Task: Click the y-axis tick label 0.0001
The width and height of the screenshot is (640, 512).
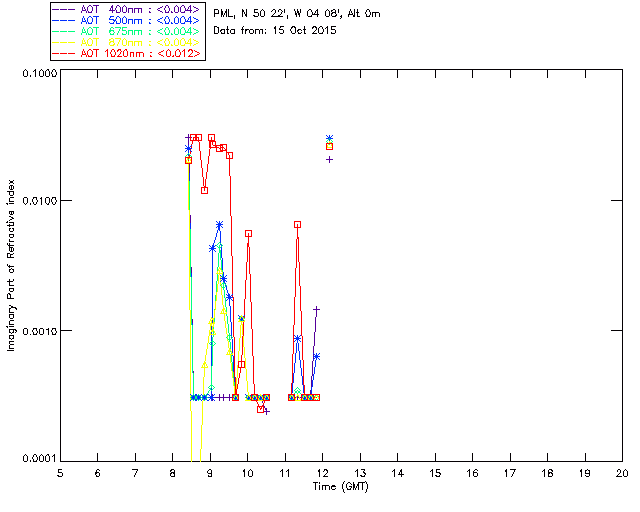Action: point(39,459)
